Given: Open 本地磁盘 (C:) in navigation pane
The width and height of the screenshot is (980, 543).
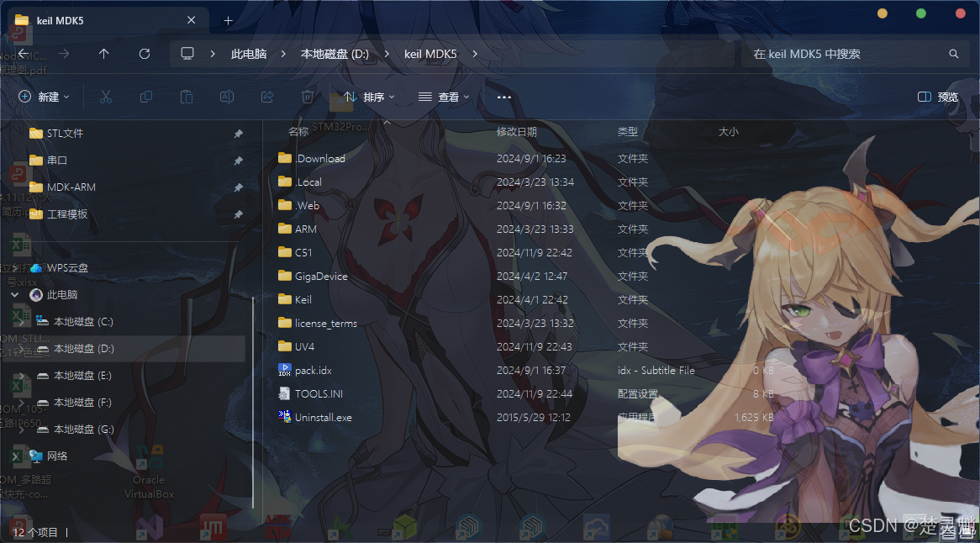Looking at the screenshot, I should pos(83,321).
